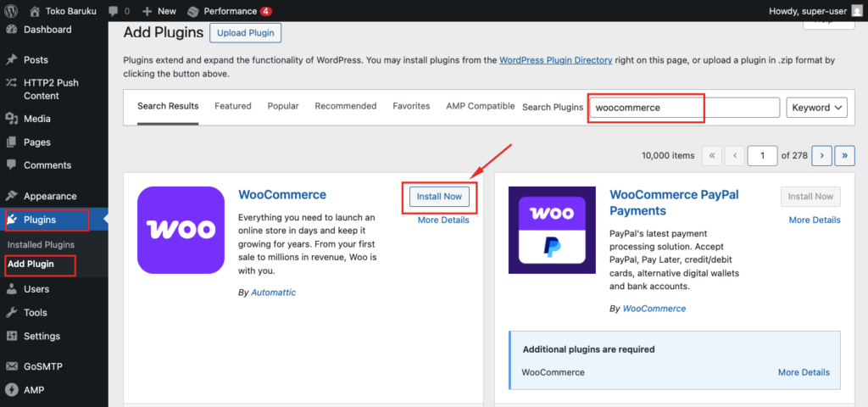The image size is (868, 407).
Task: Open the WooCommerce author link under PayPal Payments
Action: pyautogui.click(x=654, y=309)
